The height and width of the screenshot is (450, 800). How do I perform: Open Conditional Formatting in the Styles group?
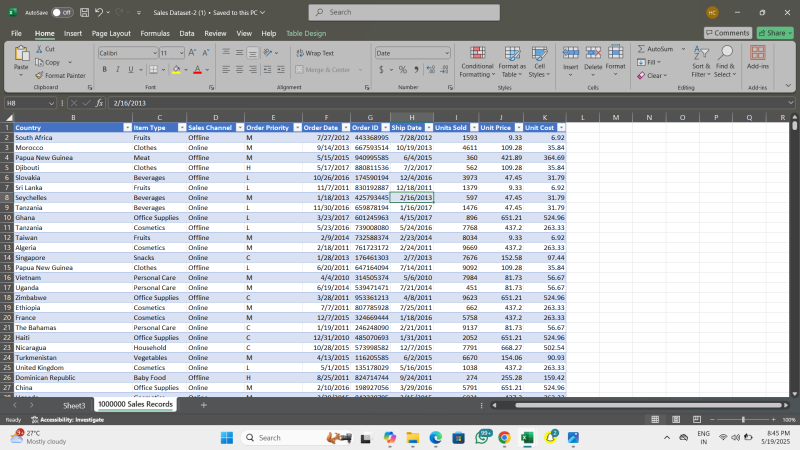(x=477, y=53)
